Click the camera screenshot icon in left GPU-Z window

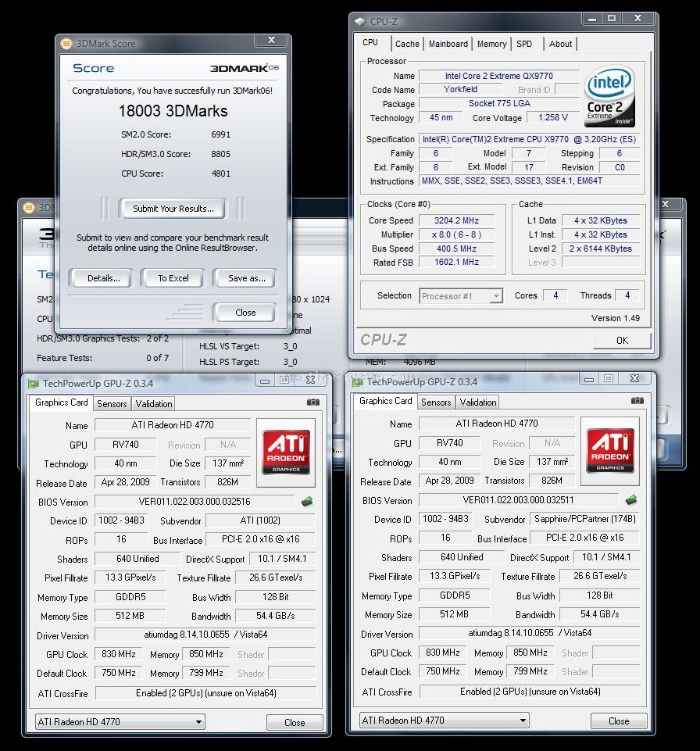point(313,402)
